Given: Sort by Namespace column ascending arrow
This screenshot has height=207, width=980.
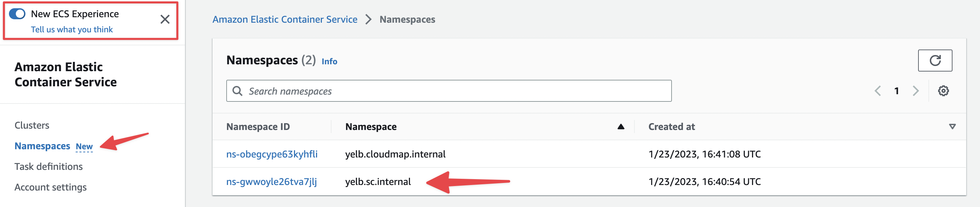Looking at the screenshot, I should click(x=620, y=127).
